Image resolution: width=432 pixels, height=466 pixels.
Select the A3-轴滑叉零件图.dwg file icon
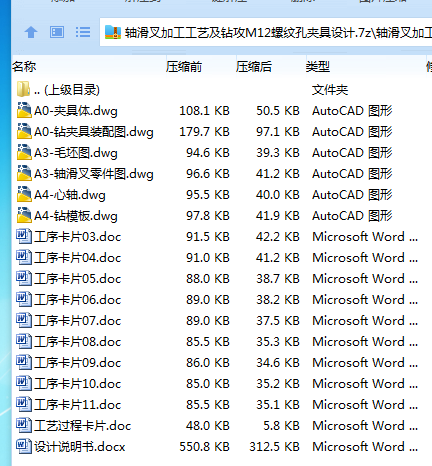coord(24,173)
